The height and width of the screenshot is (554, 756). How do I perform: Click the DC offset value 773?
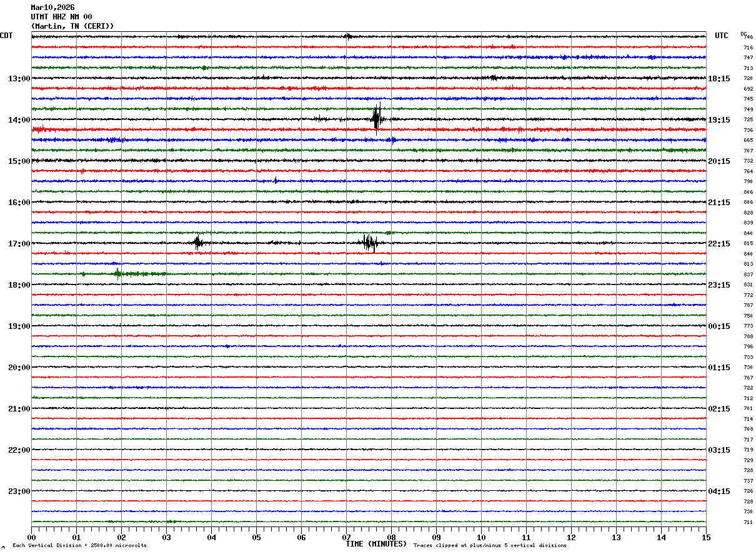(748, 326)
